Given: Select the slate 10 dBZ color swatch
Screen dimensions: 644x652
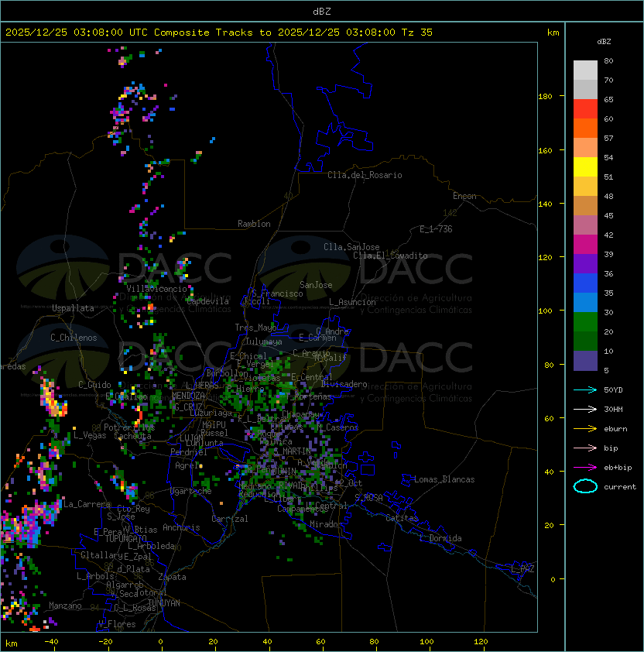Looking at the screenshot, I should 585,361.
